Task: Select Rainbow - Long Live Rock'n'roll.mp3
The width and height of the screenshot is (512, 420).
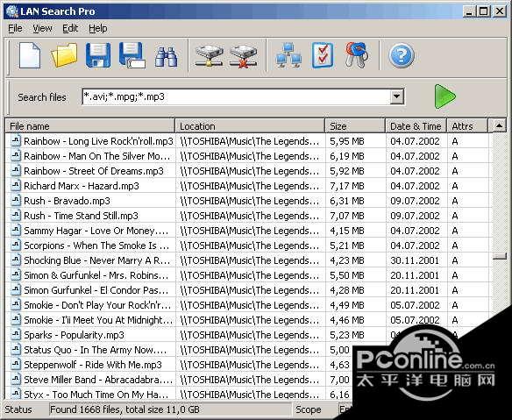Action: point(98,141)
